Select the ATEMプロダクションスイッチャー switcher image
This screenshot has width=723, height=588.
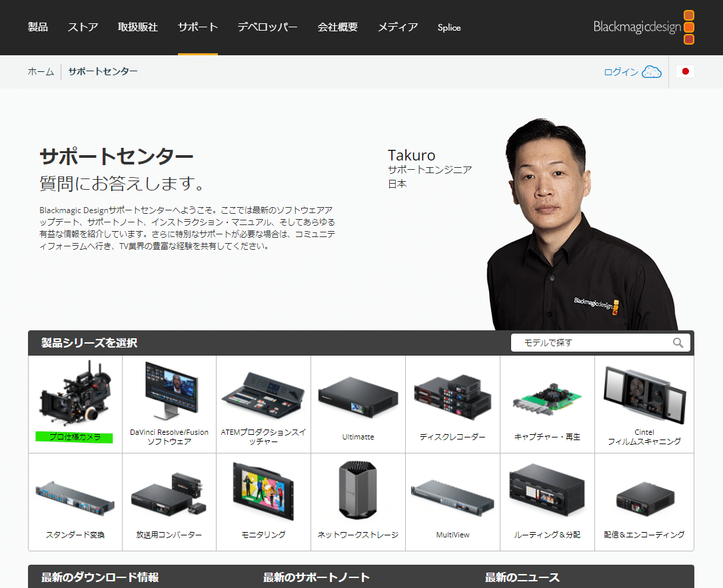(x=263, y=396)
